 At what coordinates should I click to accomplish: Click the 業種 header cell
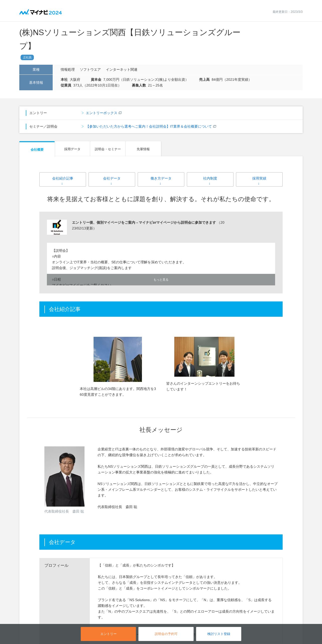[36, 69]
